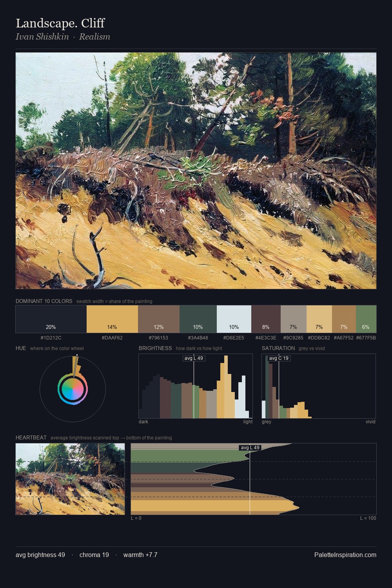Click the 'grey' axis label under saturation
The image size is (392, 588).
pyautogui.click(x=267, y=422)
